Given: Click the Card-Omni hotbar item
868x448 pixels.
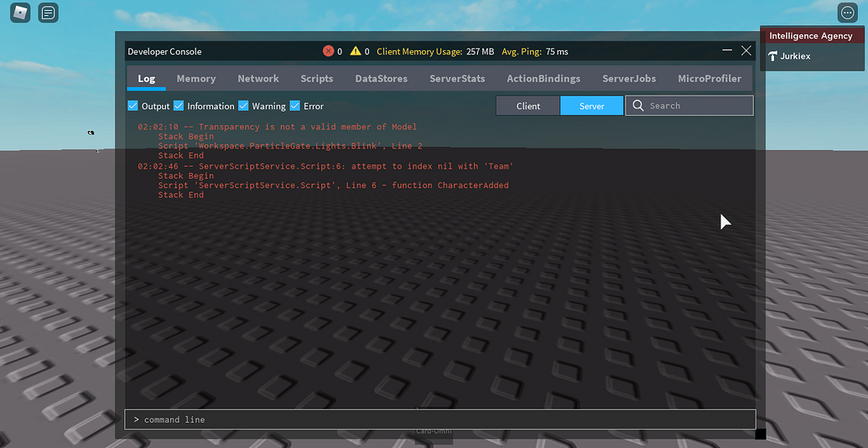Looking at the screenshot, I should point(434,432).
